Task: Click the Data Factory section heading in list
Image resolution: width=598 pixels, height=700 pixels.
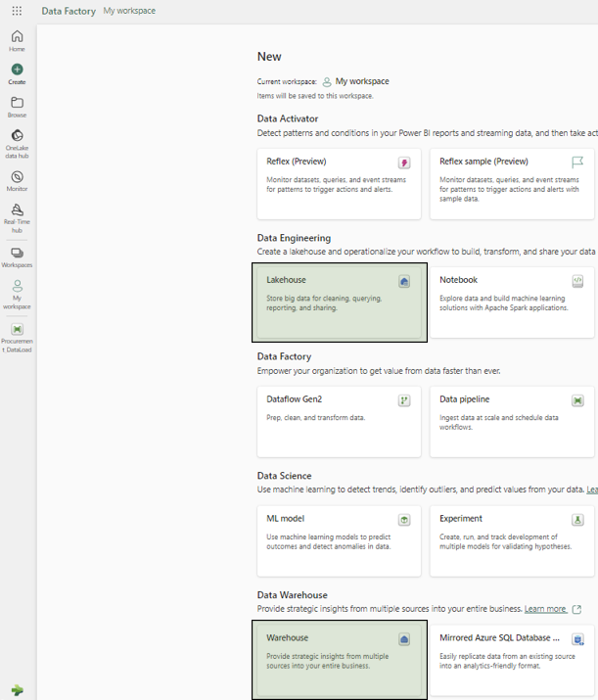Action: (x=284, y=356)
